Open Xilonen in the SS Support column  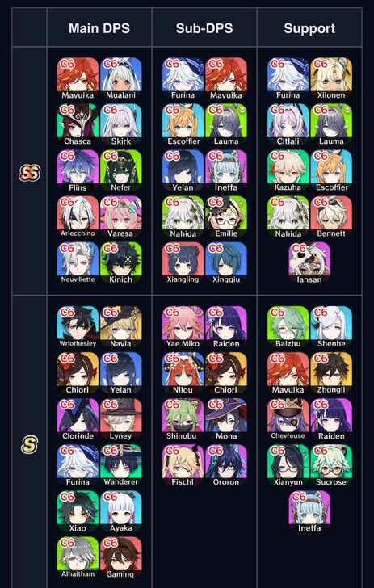click(331, 78)
